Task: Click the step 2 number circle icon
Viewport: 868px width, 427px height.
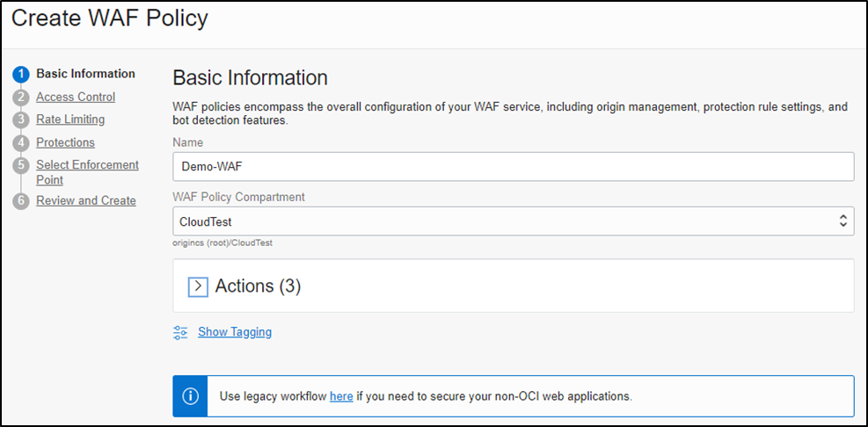Action: point(21,98)
